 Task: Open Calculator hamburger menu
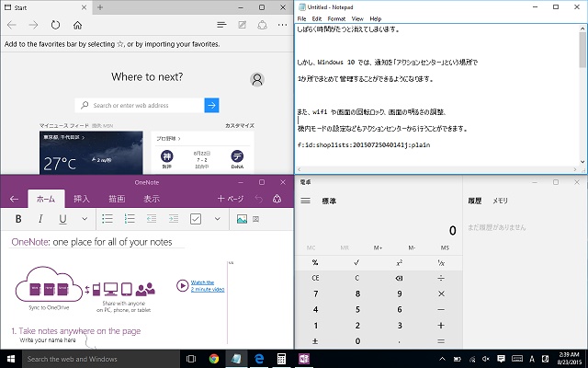tap(305, 201)
